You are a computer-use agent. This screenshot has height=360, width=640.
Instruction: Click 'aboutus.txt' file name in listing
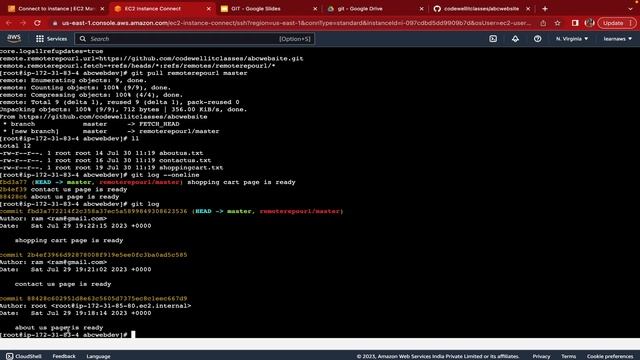pyautogui.click(x=181, y=153)
